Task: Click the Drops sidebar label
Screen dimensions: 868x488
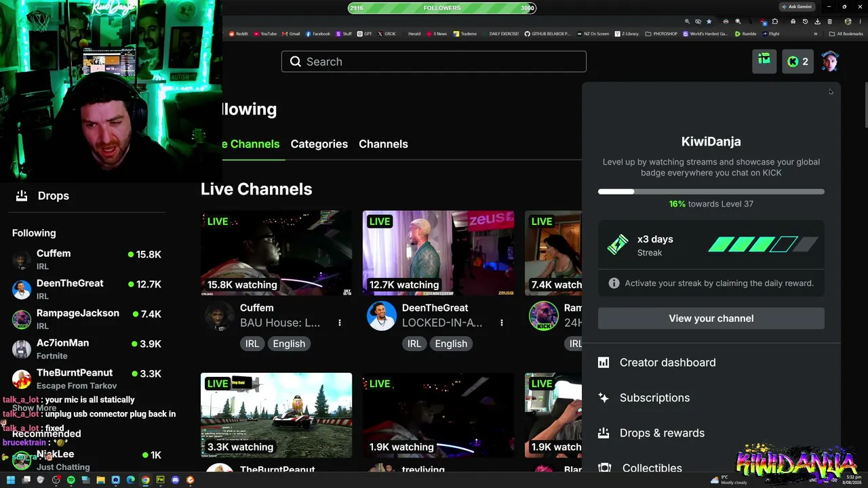Action: (x=54, y=196)
